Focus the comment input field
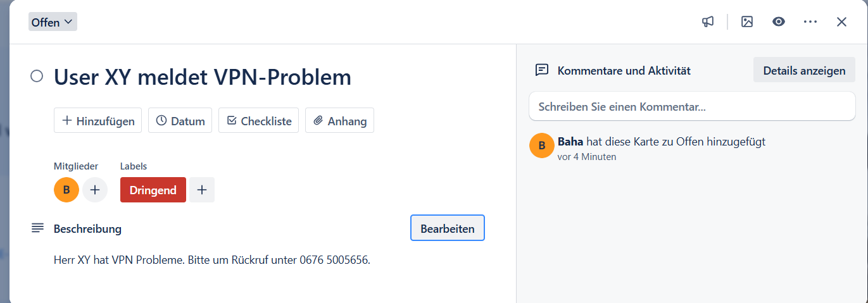868x303 pixels. pos(692,107)
